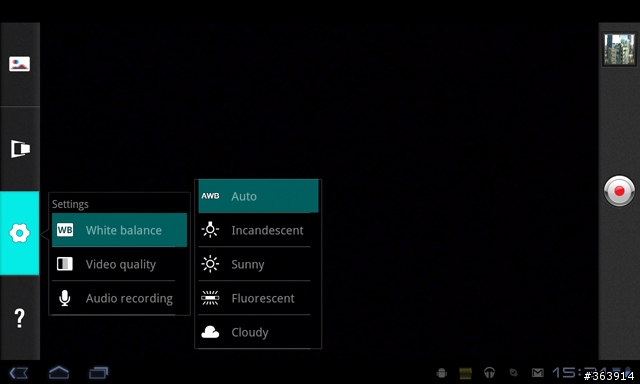The width and height of the screenshot is (640, 384).
Task: Tap the Android home button
Action: (59, 372)
